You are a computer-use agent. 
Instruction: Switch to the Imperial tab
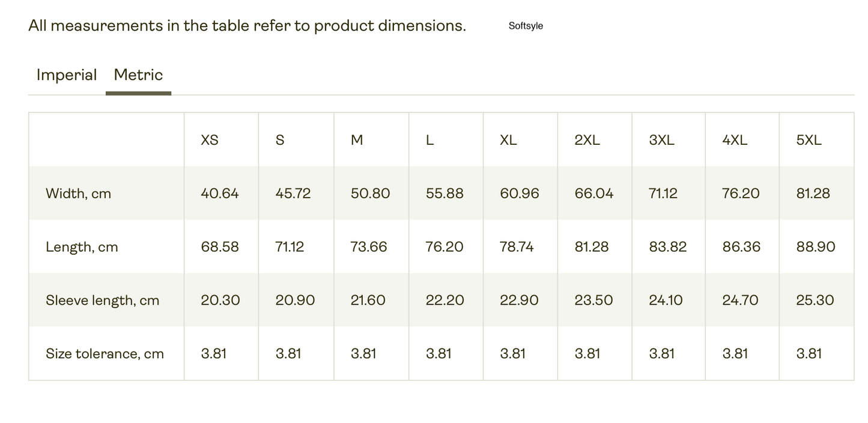[67, 75]
